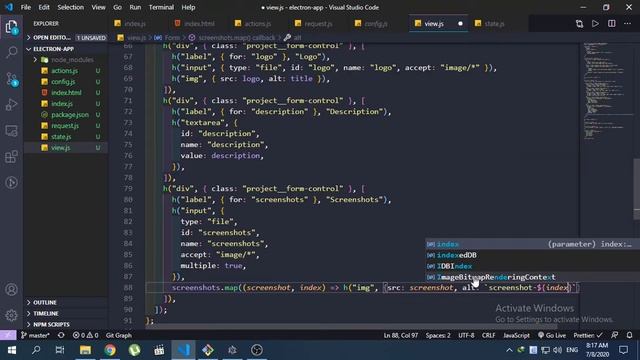Select the indexedDB suggestion
Screen dimensions: 640x360
[532, 255]
